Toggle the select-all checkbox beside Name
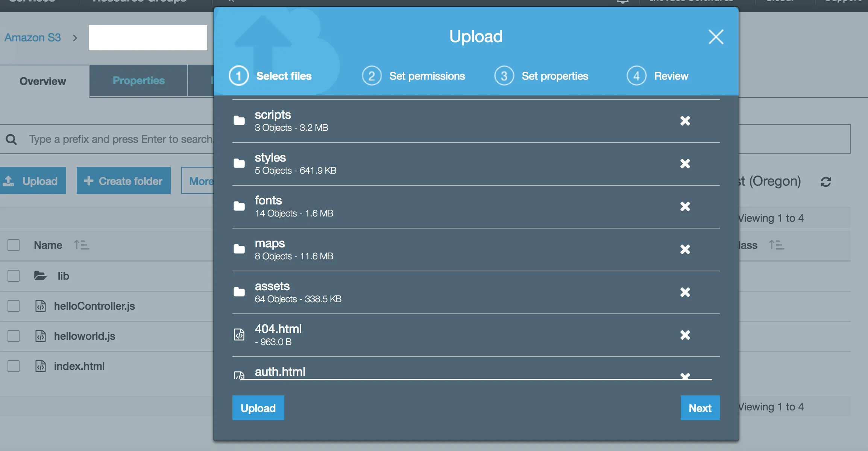 point(14,245)
